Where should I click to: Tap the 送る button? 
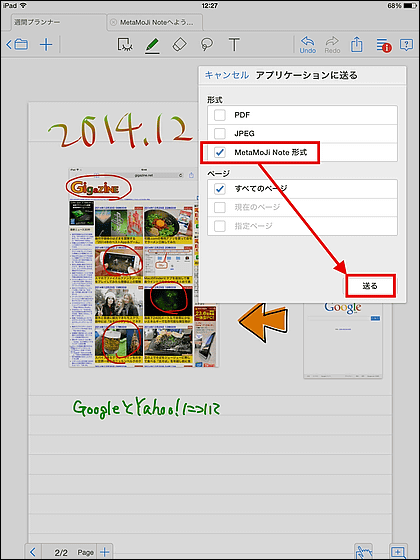point(370,286)
